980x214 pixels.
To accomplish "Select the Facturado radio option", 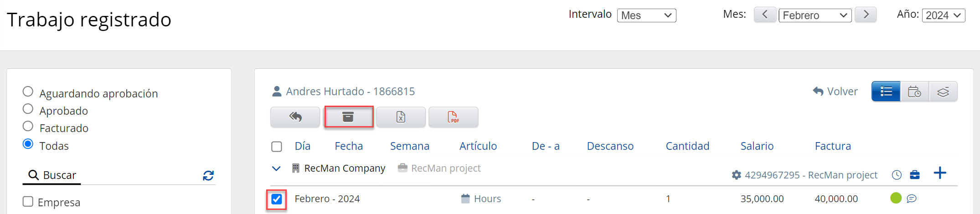I will 28,127.
